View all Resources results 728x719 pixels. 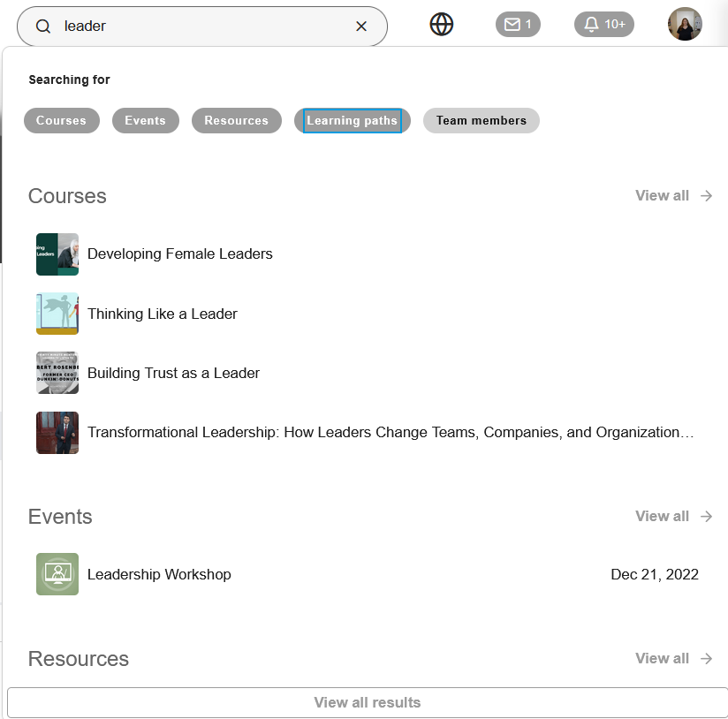pos(662,658)
